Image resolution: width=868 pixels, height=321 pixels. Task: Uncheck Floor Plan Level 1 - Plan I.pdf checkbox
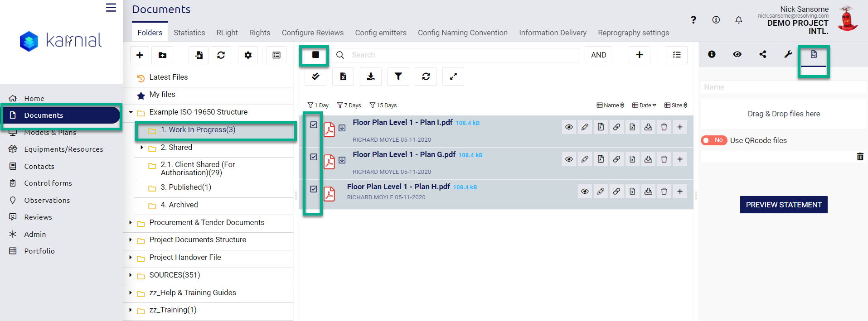click(314, 125)
